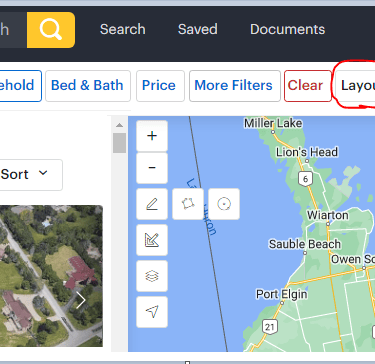This screenshot has height=364, width=375.
Task: Clear all filters with Clear button
Action: [308, 86]
